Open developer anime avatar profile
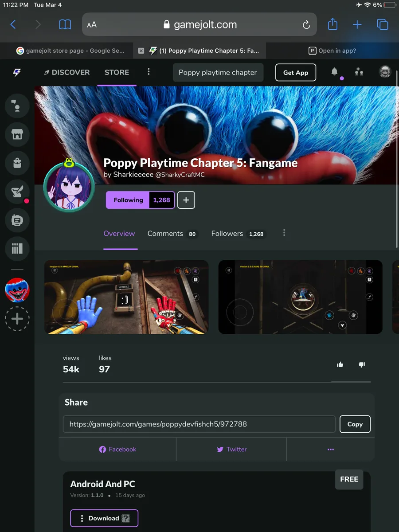This screenshot has width=399, height=532. pyautogui.click(x=69, y=187)
